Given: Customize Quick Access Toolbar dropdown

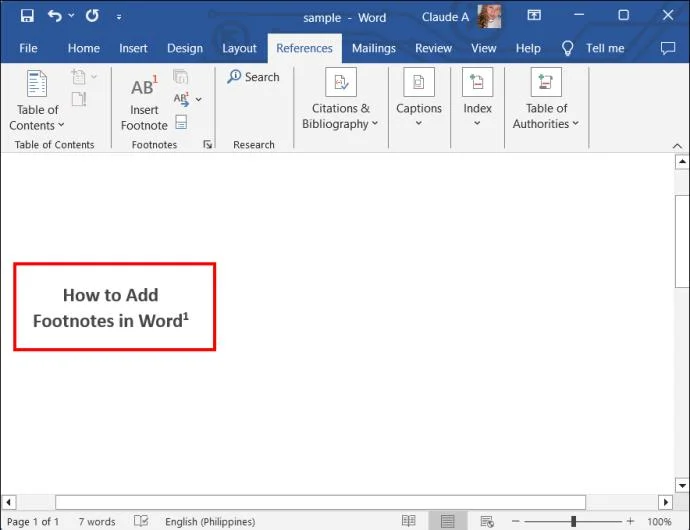Looking at the screenshot, I should click(x=119, y=17).
